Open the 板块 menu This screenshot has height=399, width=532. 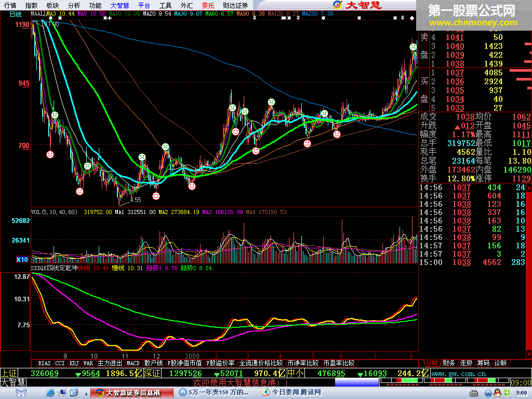pos(52,5)
